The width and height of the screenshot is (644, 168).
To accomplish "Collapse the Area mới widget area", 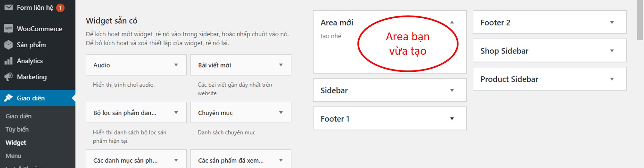I will [452, 22].
